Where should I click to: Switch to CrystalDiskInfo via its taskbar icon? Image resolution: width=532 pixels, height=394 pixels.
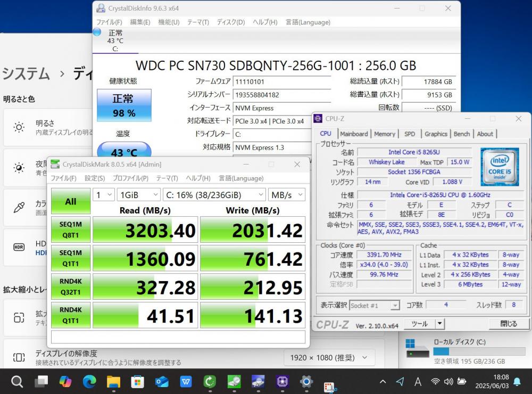pyautogui.click(x=258, y=382)
